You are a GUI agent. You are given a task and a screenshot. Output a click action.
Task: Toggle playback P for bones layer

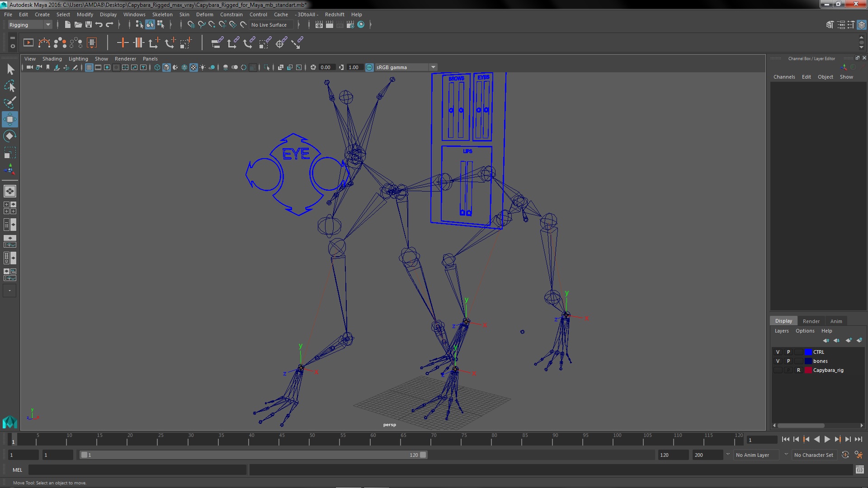click(x=788, y=361)
